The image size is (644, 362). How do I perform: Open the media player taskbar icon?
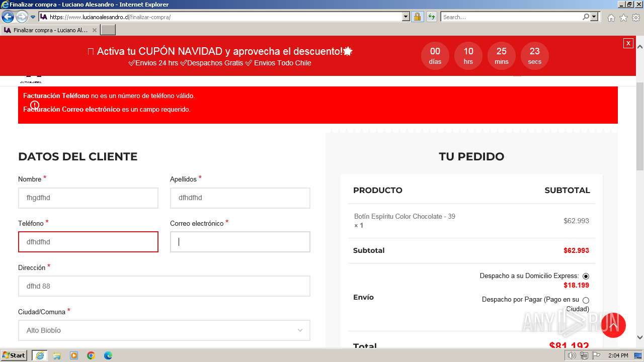point(74,355)
